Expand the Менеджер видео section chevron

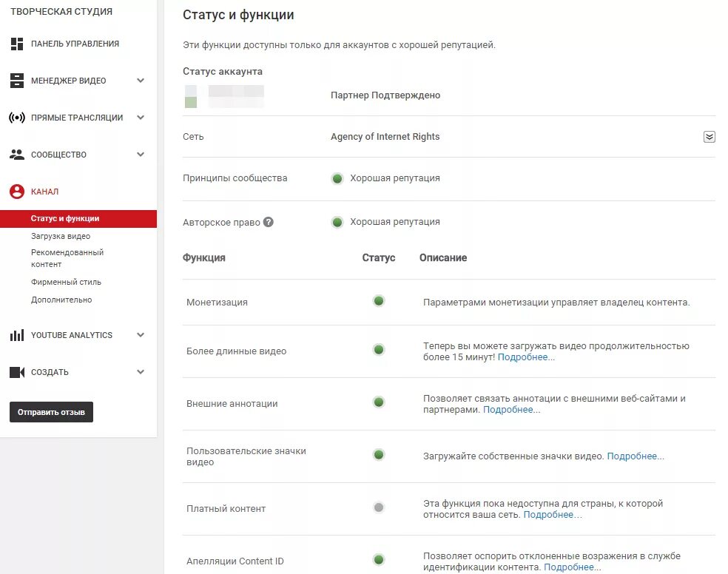[x=141, y=81]
